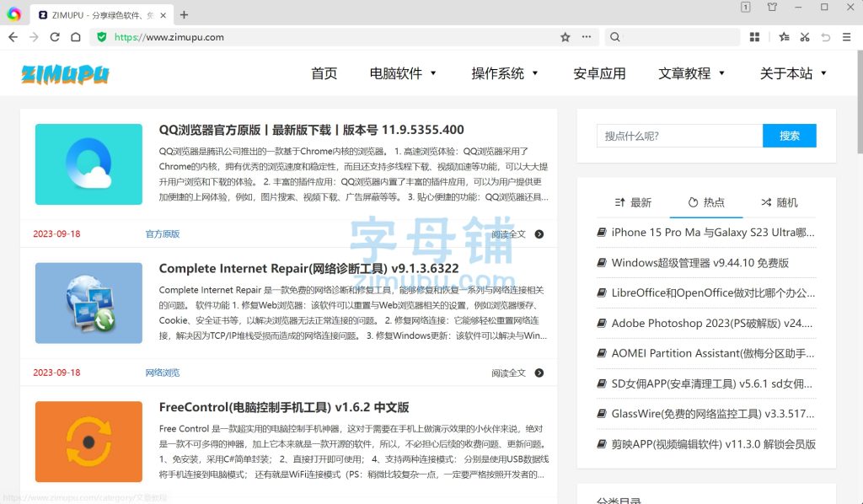Viewport: 863px width, 504px height.
Task: Click the read-more arrow for QQ浏览器 post
Action: pyautogui.click(x=539, y=233)
